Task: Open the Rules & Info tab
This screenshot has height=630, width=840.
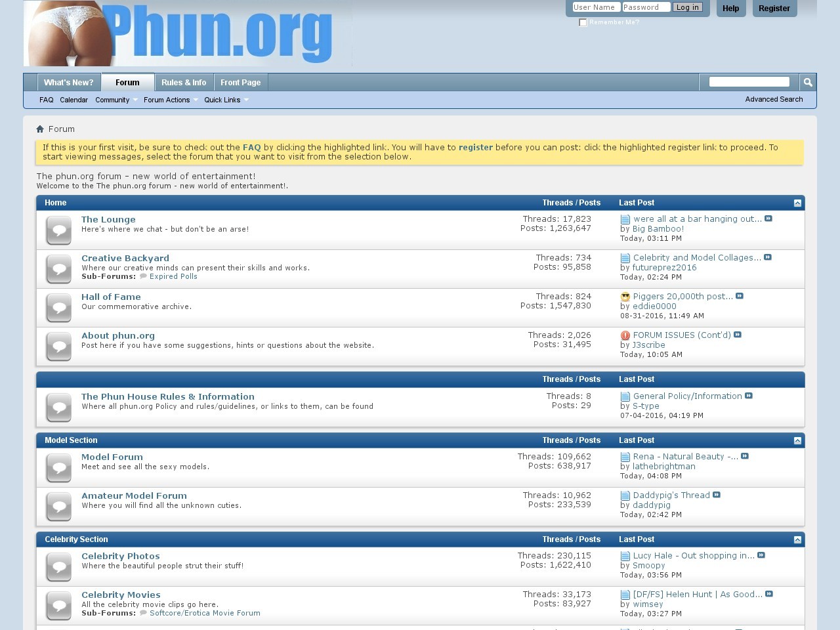Action: click(184, 82)
